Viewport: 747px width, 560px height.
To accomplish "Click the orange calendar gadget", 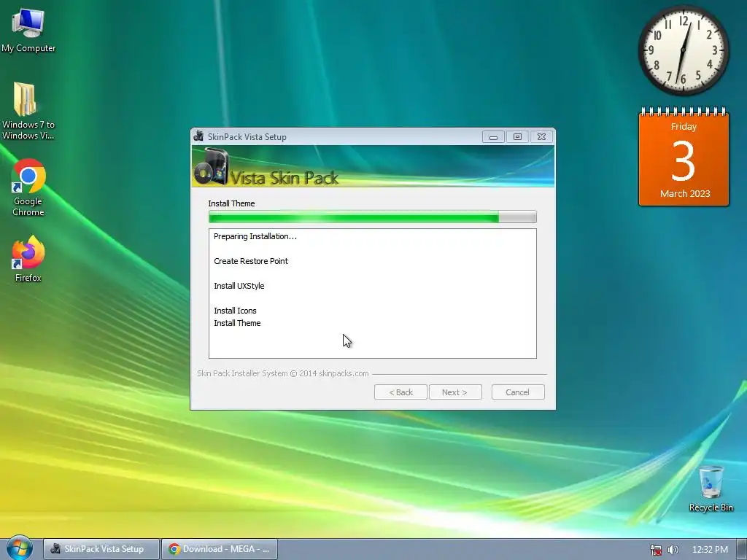I will [684, 157].
